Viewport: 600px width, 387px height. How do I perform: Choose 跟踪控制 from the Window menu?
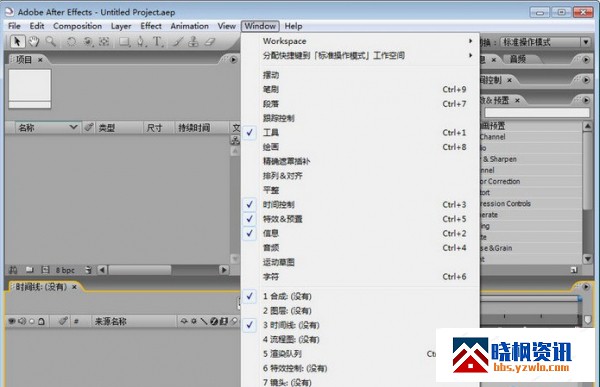pyautogui.click(x=361, y=118)
